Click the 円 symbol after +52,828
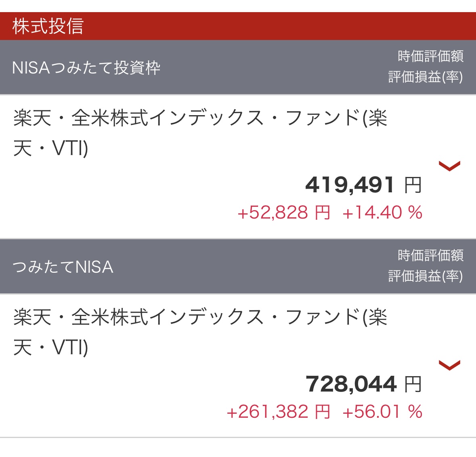This screenshot has width=476, height=457. pos(323,213)
